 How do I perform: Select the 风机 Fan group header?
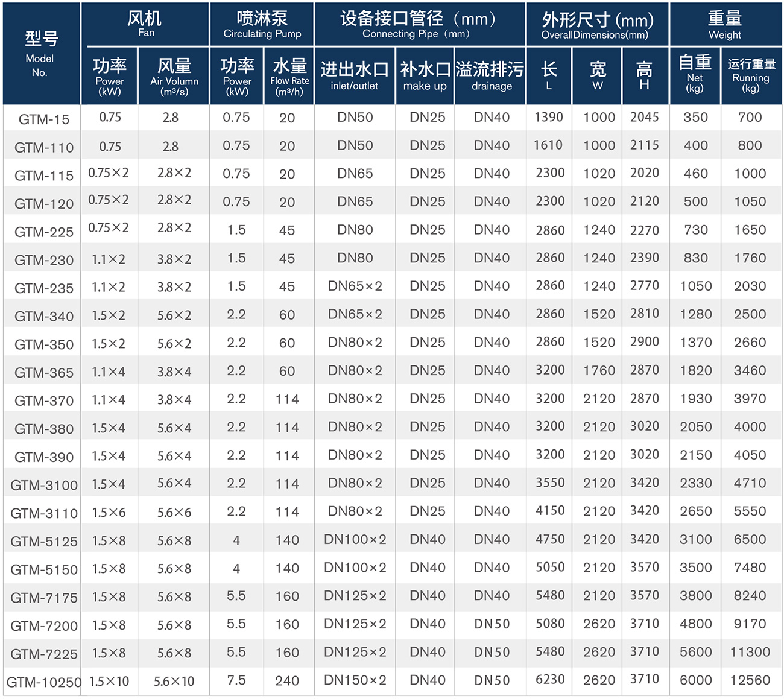pos(145,24)
